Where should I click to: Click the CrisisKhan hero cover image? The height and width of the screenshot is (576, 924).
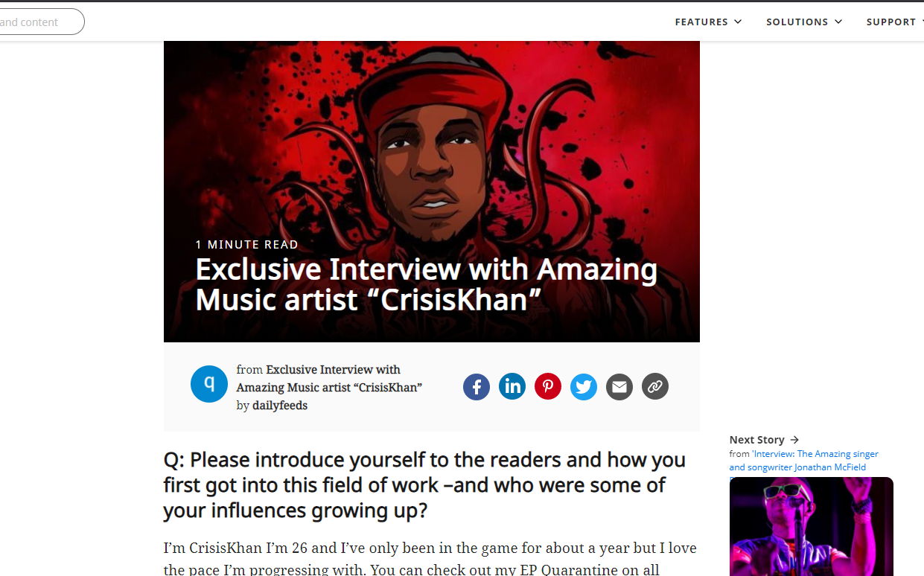pos(432,191)
